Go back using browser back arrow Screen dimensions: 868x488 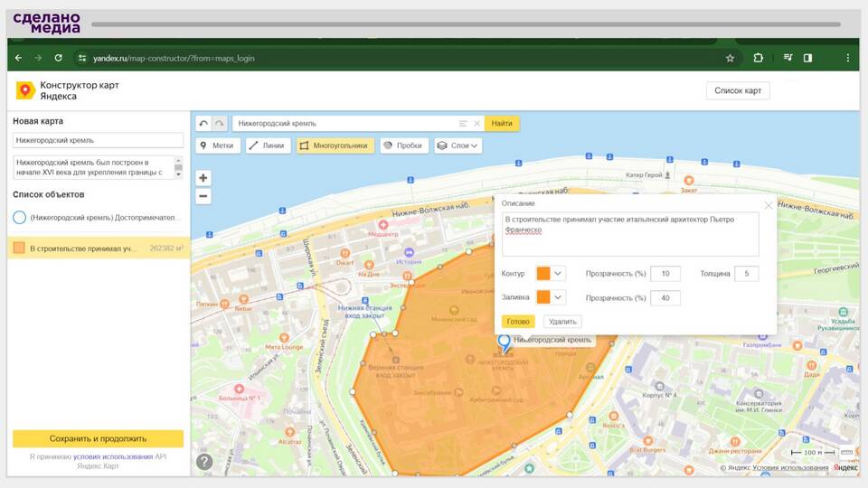pyautogui.click(x=18, y=58)
